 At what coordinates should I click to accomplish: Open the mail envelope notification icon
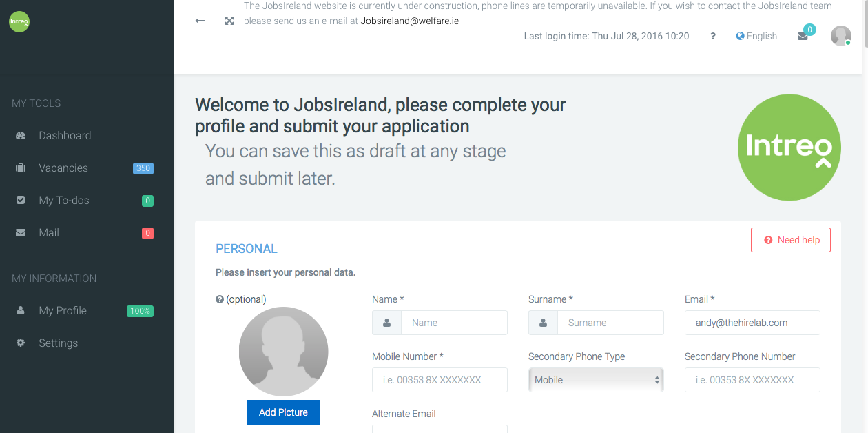(x=803, y=37)
